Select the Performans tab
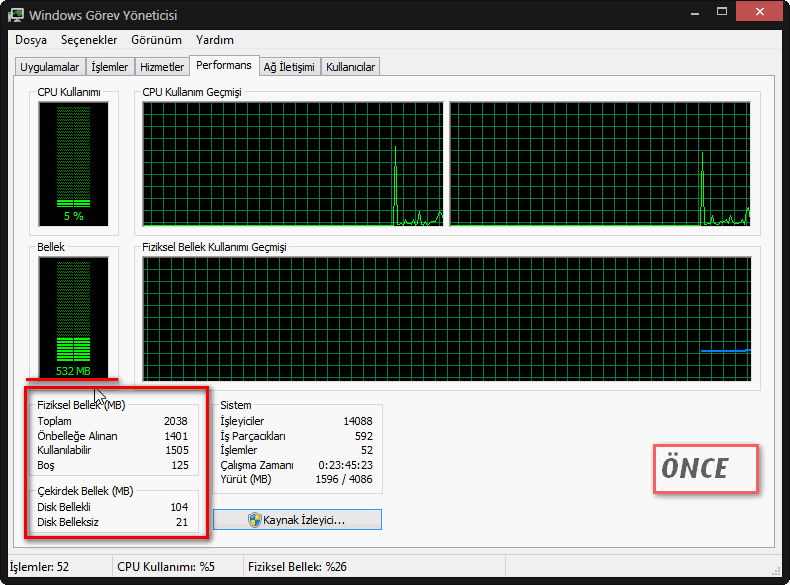Image resolution: width=790 pixels, height=585 pixels. 224,66
